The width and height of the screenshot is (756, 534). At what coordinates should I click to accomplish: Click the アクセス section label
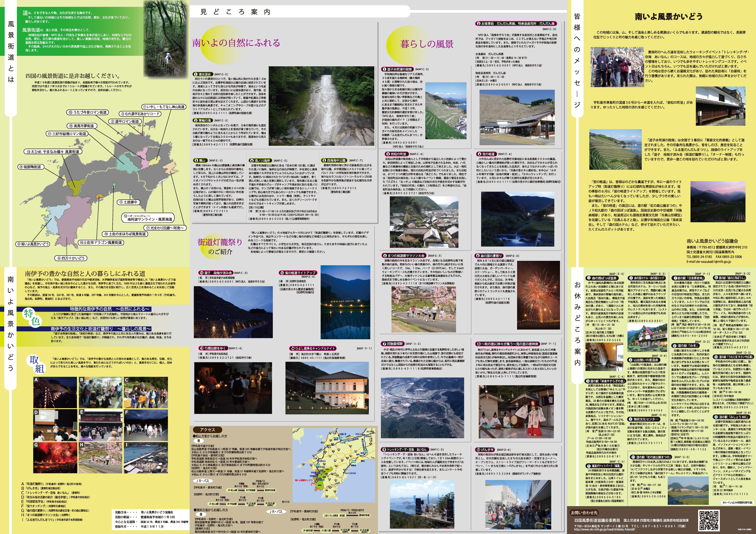point(207,430)
